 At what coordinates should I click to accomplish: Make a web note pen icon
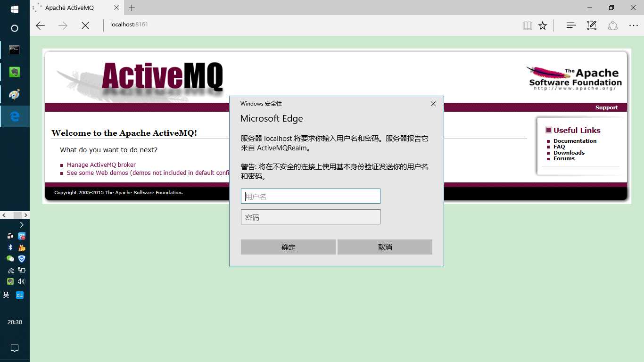(592, 25)
